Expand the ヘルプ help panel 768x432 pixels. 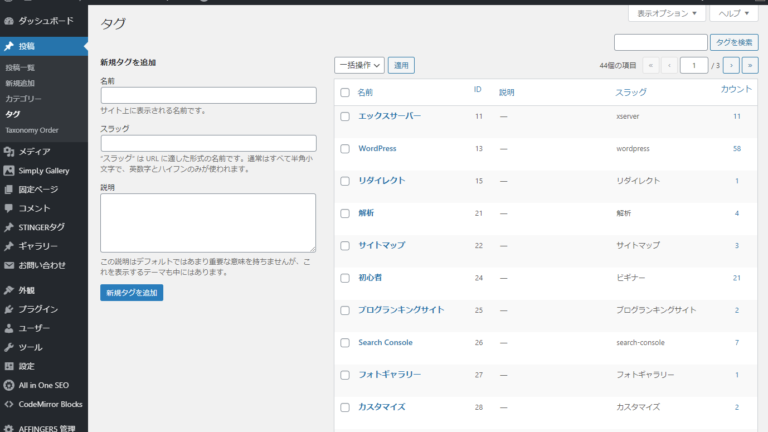734,14
